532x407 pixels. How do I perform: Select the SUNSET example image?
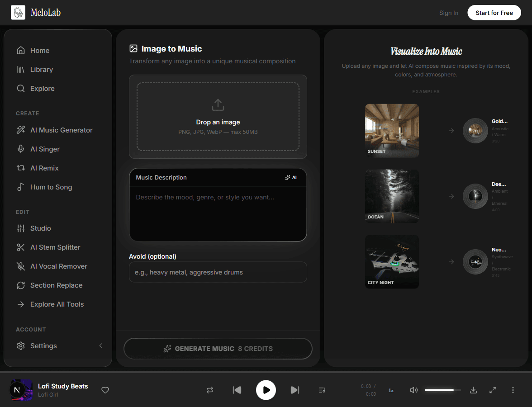pos(392,131)
